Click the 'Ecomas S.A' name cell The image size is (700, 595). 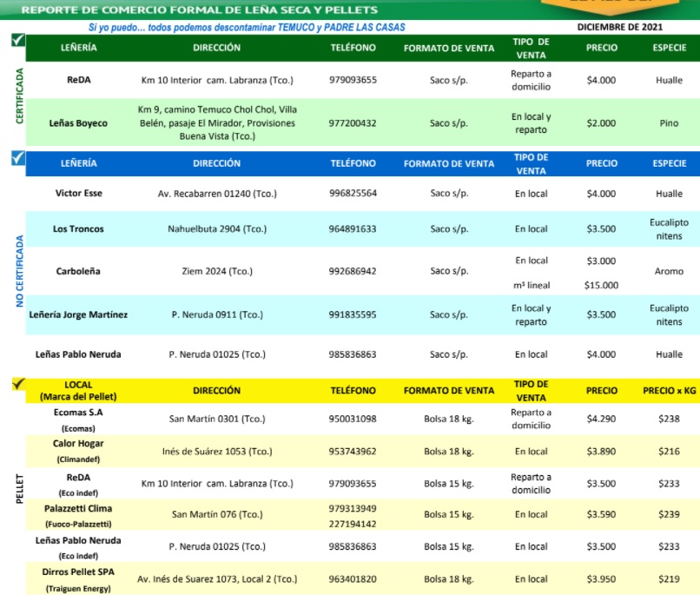78,413
